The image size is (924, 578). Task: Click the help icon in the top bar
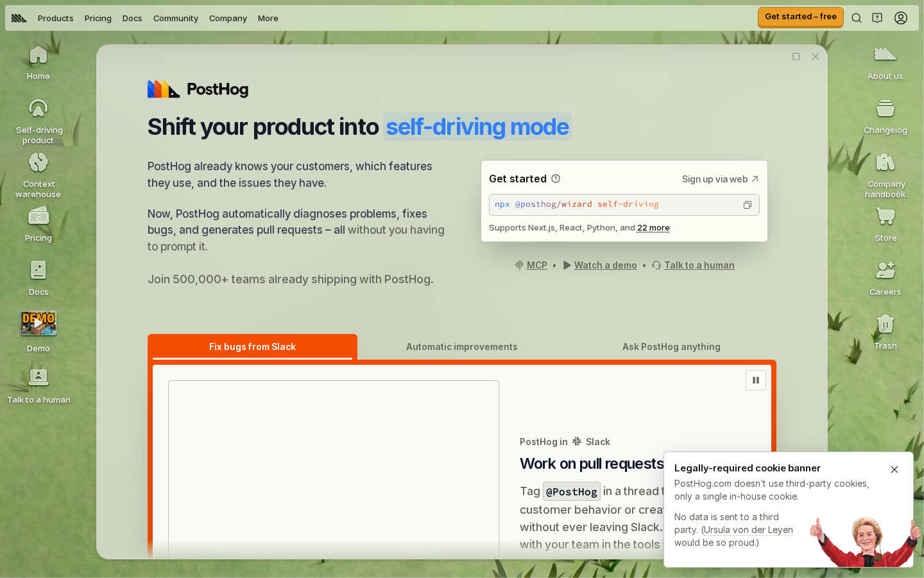pos(877,18)
